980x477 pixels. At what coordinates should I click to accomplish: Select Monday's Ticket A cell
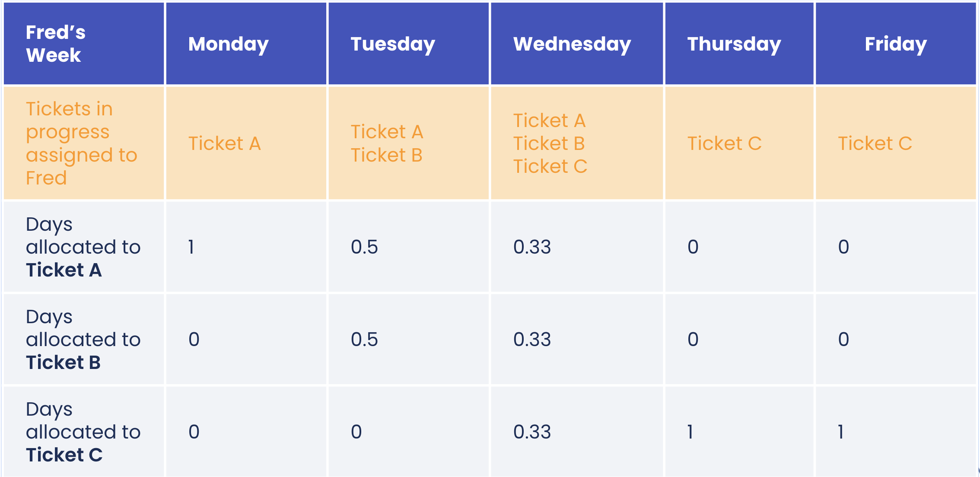coord(246,143)
